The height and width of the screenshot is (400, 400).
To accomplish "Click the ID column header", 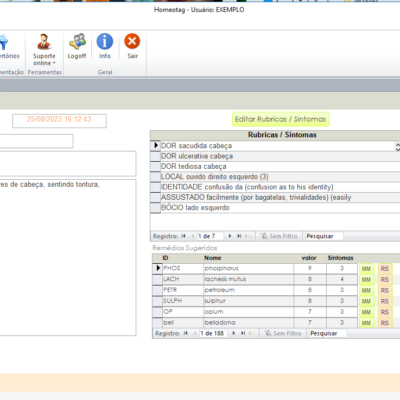I will point(165,258).
